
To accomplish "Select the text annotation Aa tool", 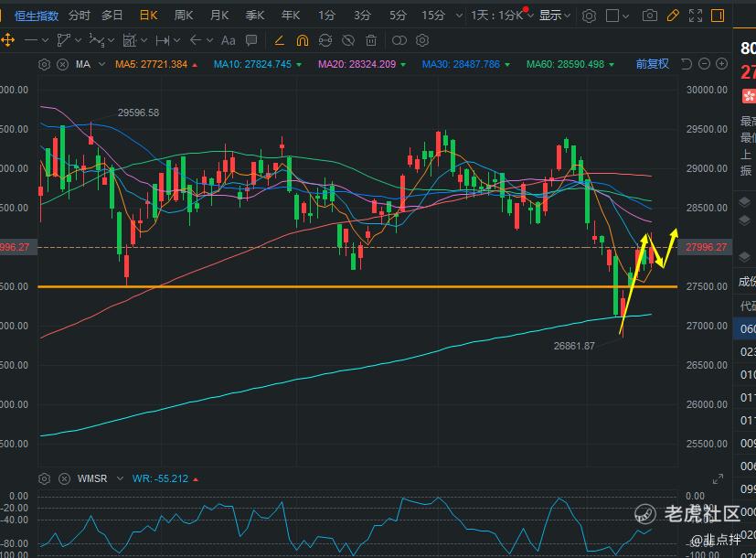I will click(229, 40).
